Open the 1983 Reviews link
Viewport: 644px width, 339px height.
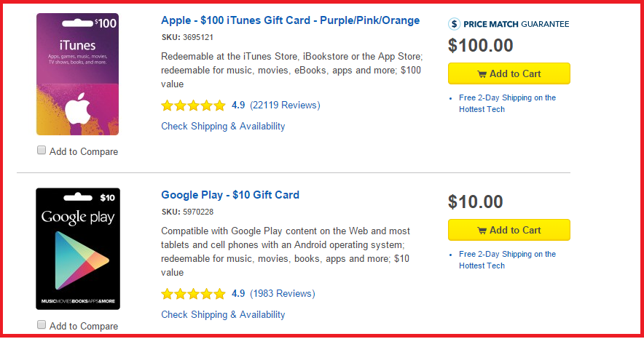(x=282, y=294)
